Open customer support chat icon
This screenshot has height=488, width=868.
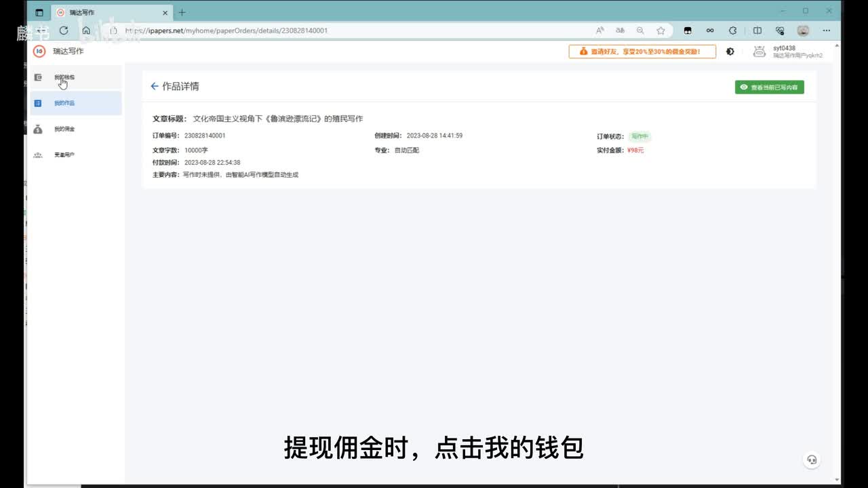click(x=812, y=460)
